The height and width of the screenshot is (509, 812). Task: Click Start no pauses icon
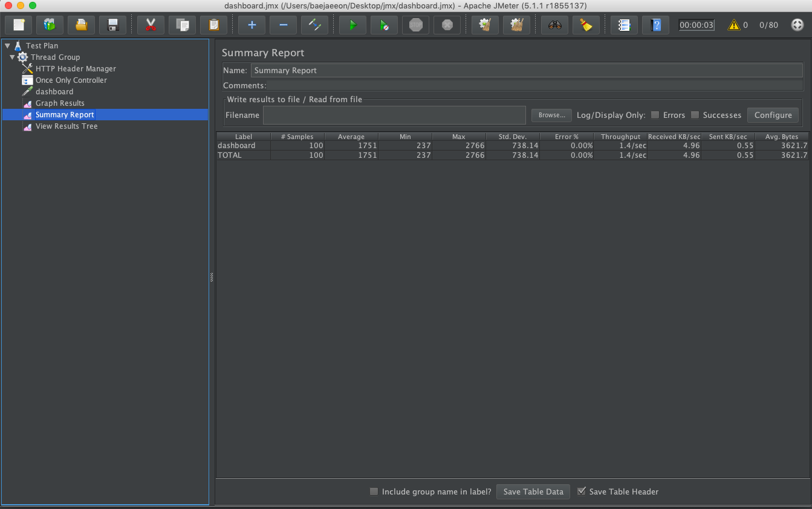tap(384, 25)
